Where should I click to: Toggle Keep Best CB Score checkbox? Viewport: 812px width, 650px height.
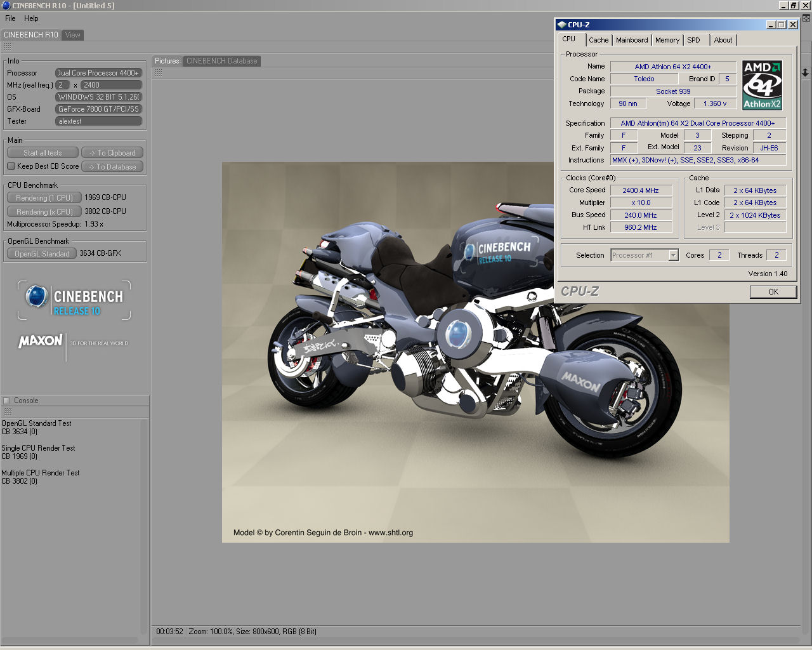11,166
